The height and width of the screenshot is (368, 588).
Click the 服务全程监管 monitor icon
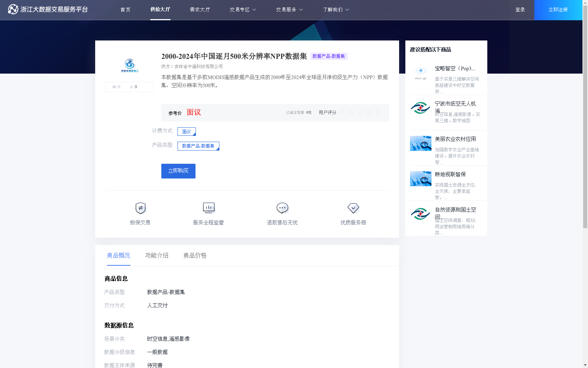click(x=208, y=208)
